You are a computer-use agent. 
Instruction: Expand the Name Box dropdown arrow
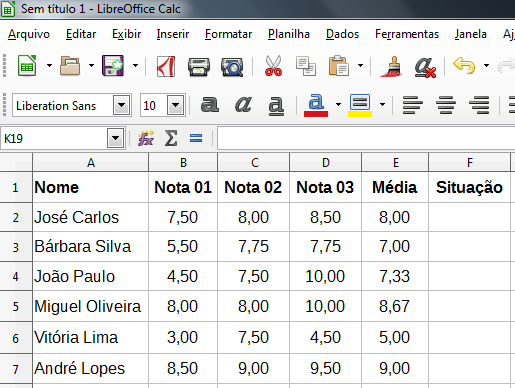tap(115, 138)
